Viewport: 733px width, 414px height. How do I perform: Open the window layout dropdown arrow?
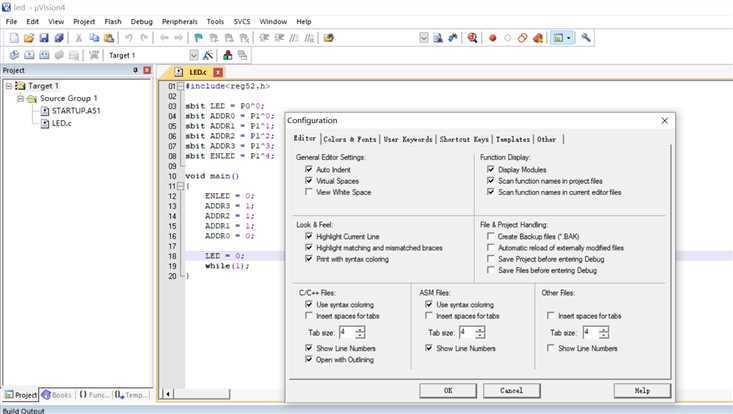(x=568, y=38)
